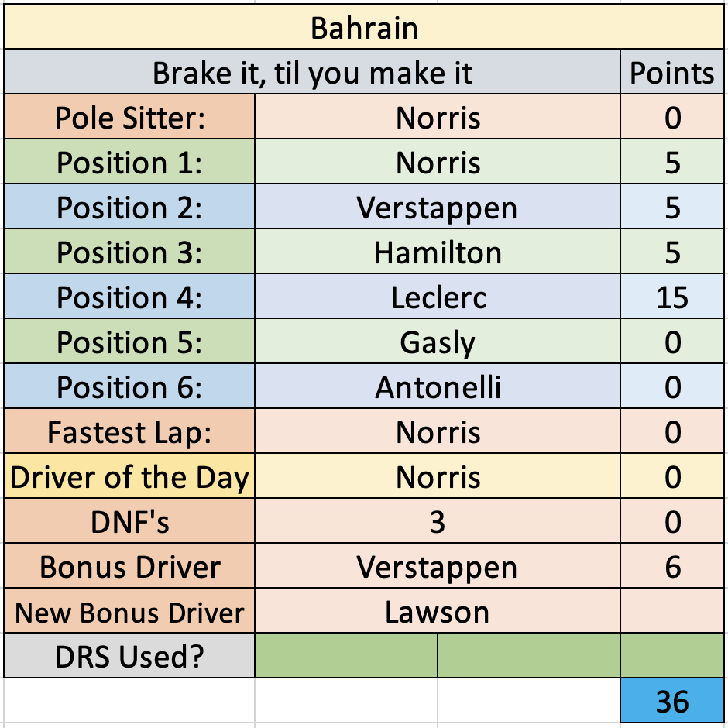The image size is (728, 728).
Task: Click the Hamilton cell in Position 3
Action: [438, 252]
